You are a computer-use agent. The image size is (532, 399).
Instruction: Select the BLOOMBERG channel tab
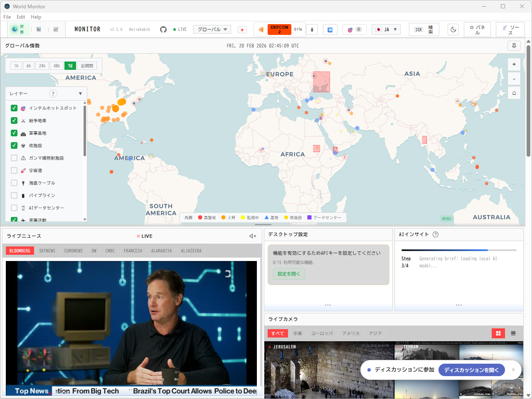click(20, 251)
